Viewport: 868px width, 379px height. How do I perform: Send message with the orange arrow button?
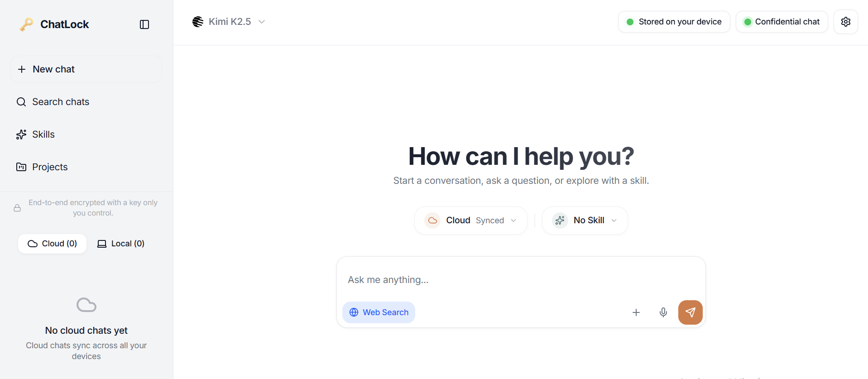(690, 312)
